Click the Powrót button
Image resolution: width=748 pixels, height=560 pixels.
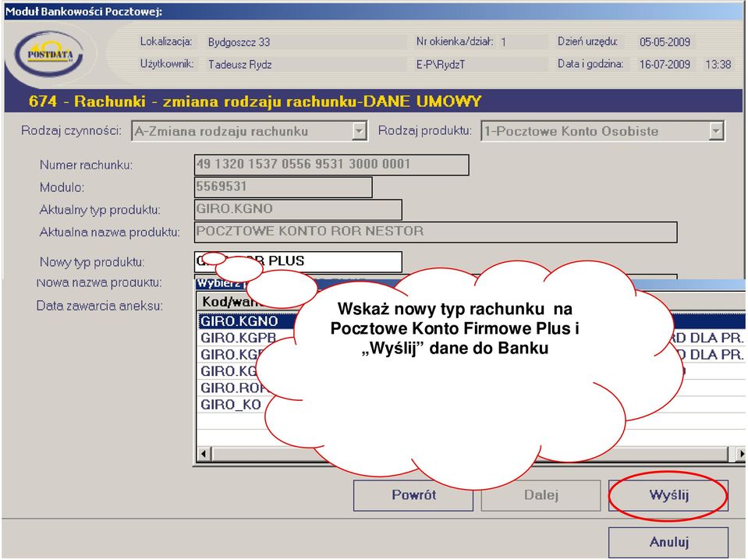(x=413, y=495)
